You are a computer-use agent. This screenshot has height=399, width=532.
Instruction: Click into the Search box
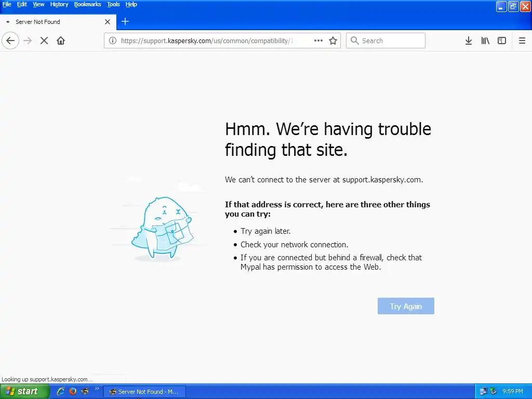386,41
